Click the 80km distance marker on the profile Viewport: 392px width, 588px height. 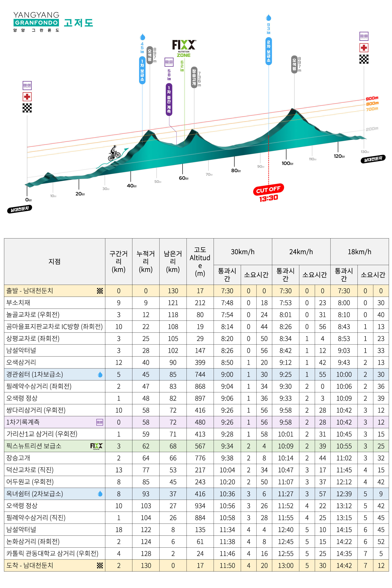coord(236,170)
